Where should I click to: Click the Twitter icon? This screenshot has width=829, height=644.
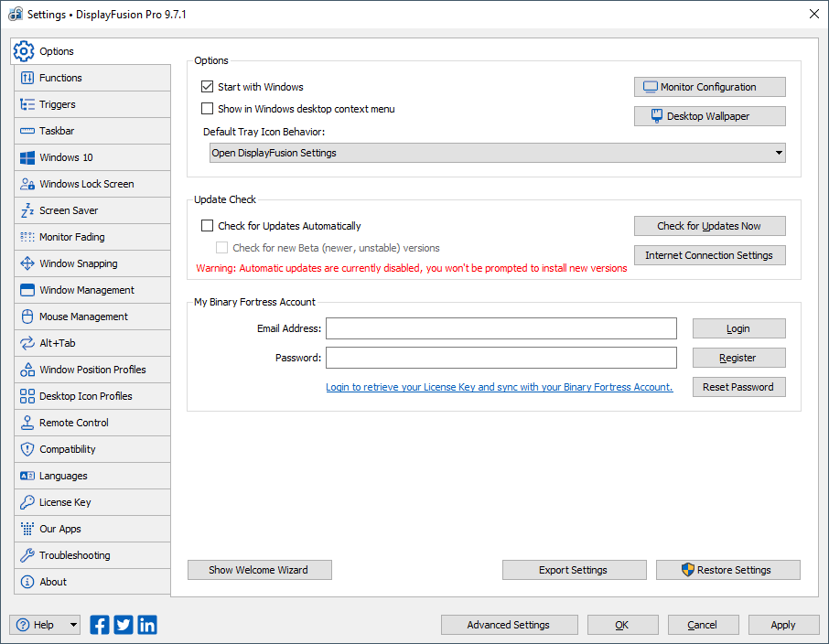tap(124, 625)
